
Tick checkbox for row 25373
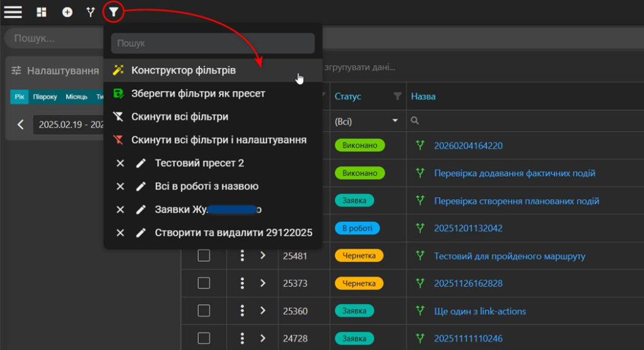pyautogui.click(x=204, y=283)
